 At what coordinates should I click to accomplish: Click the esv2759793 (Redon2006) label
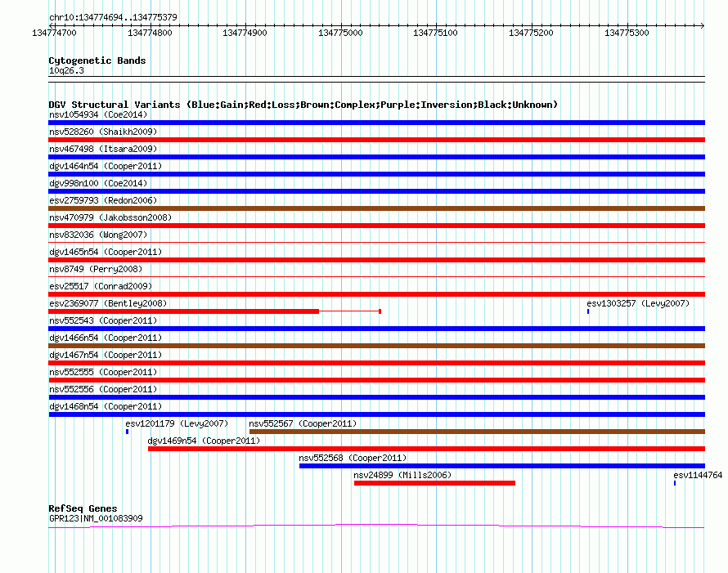103,200
